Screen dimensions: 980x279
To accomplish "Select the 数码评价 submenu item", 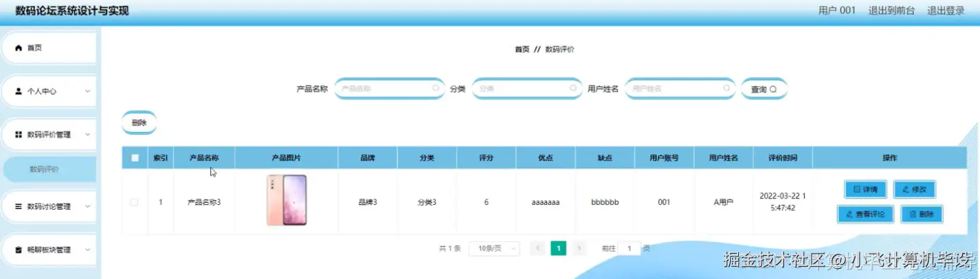I will [x=49, y=169].
